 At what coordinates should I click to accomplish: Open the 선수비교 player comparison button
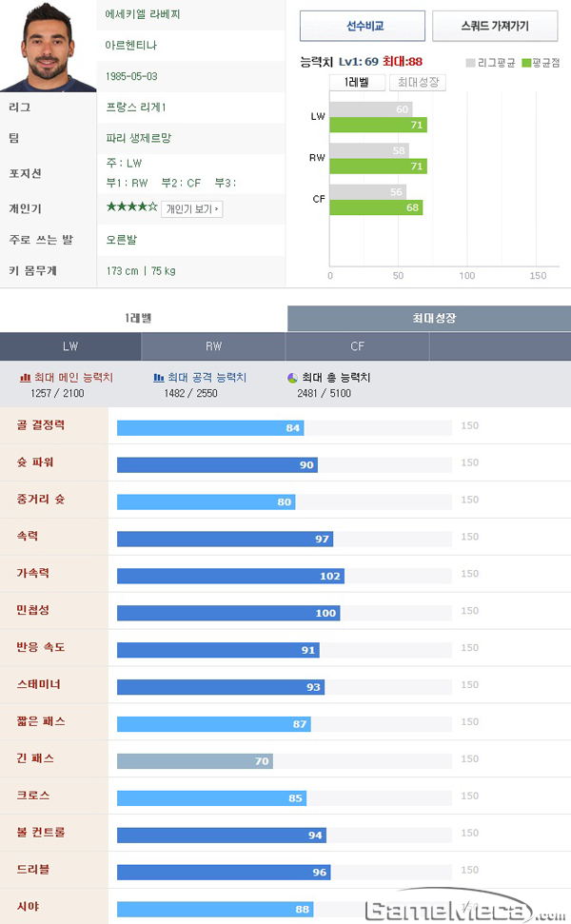pyautogui.click(x=363, y=26)
